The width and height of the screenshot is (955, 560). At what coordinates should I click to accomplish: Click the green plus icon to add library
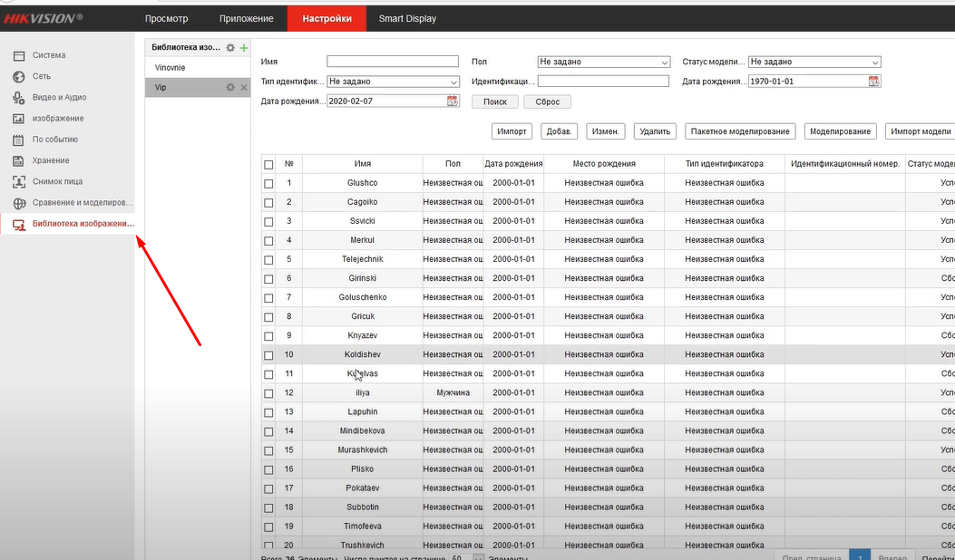[x=244, y=47]
